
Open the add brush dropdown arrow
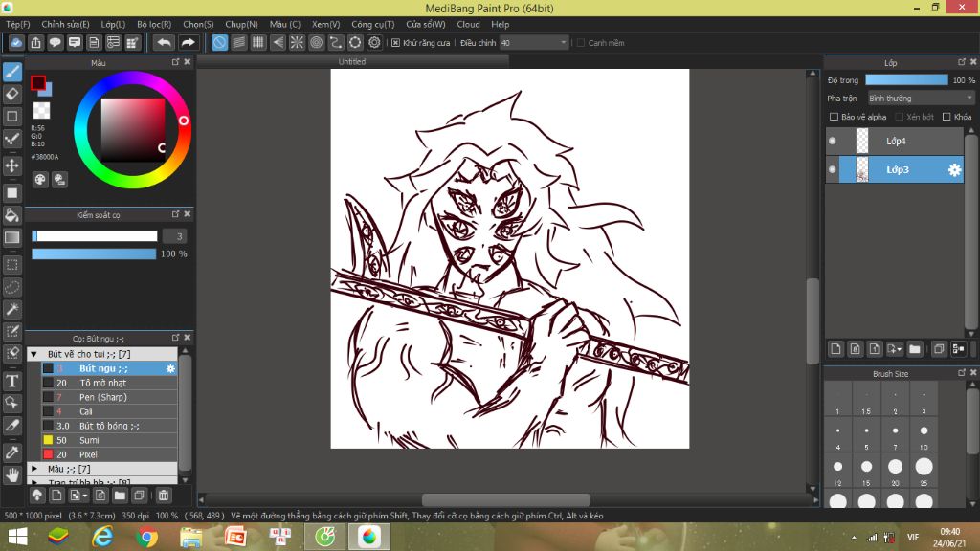click(x=84, y=496)
